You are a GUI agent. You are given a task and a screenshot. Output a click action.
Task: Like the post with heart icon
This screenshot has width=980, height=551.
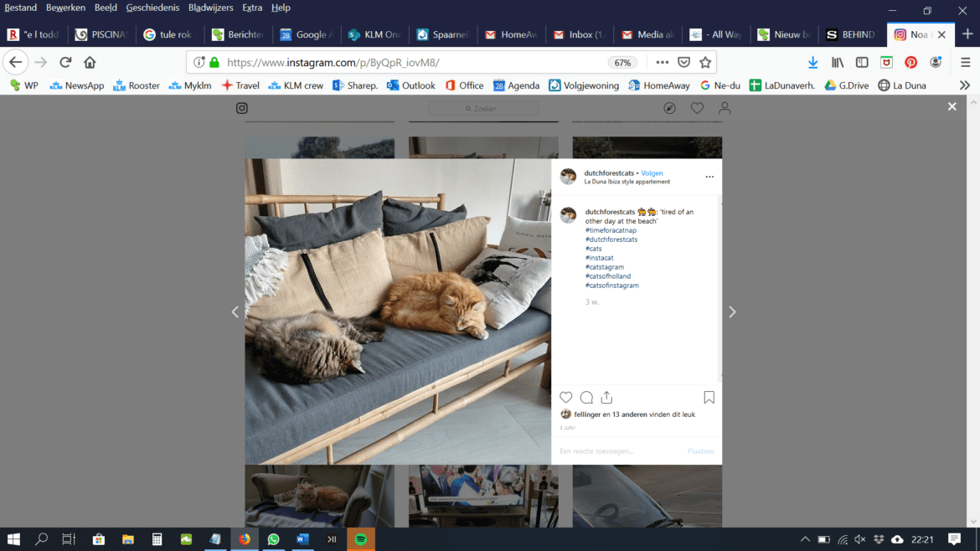(566, 398)
